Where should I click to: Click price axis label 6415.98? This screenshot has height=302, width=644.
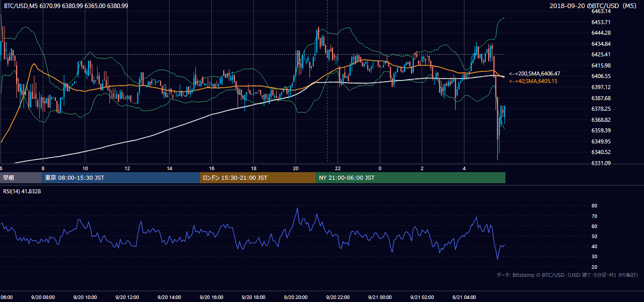[x=601, y=65]
